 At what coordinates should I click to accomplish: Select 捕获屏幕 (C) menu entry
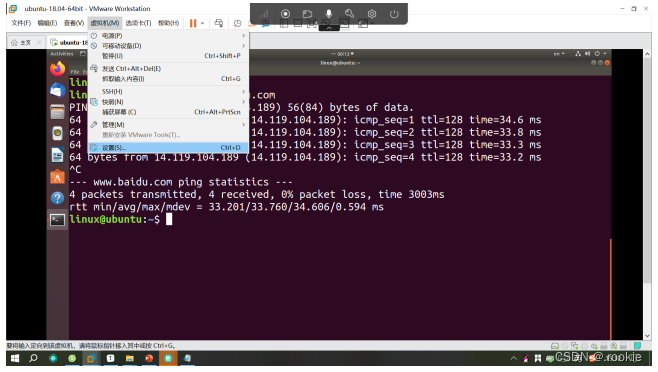coord(168,112)
